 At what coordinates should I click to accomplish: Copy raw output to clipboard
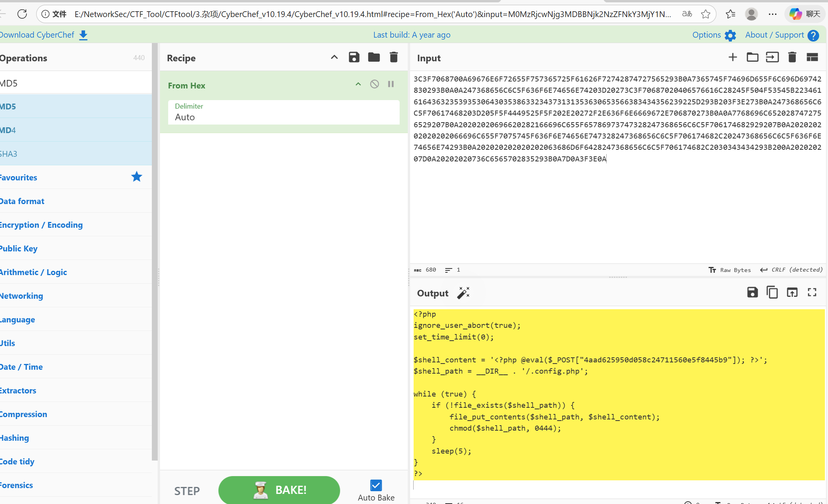point(772,292)
